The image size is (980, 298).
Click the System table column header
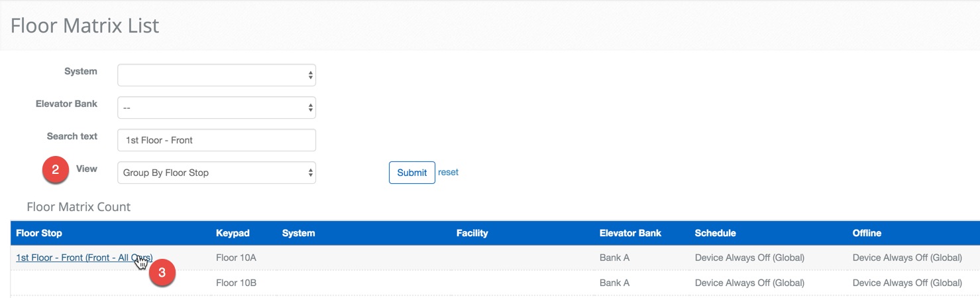[298, 233]
